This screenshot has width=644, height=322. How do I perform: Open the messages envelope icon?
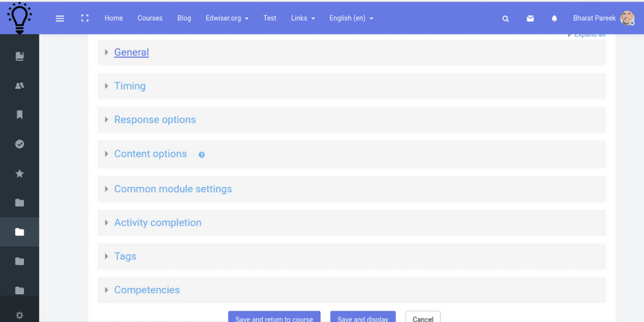(x=530, y=18)
